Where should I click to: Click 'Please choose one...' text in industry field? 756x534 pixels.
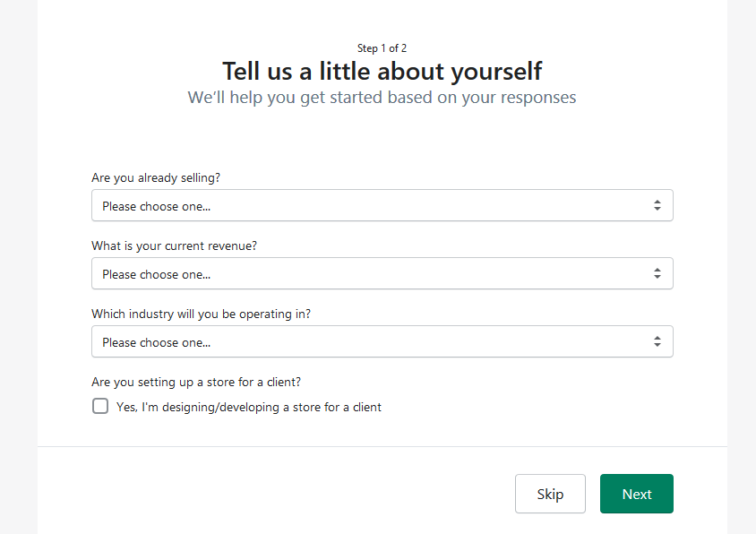[156, 342]
